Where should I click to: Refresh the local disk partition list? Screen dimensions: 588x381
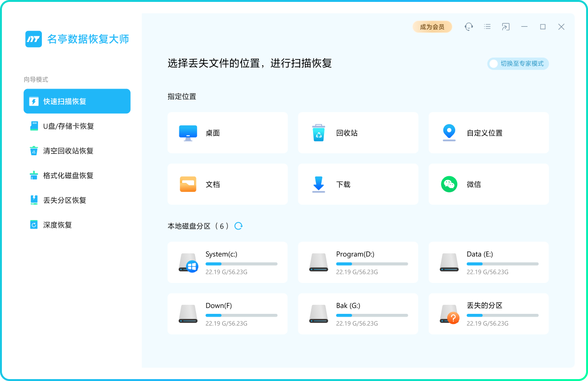point(239,226)
